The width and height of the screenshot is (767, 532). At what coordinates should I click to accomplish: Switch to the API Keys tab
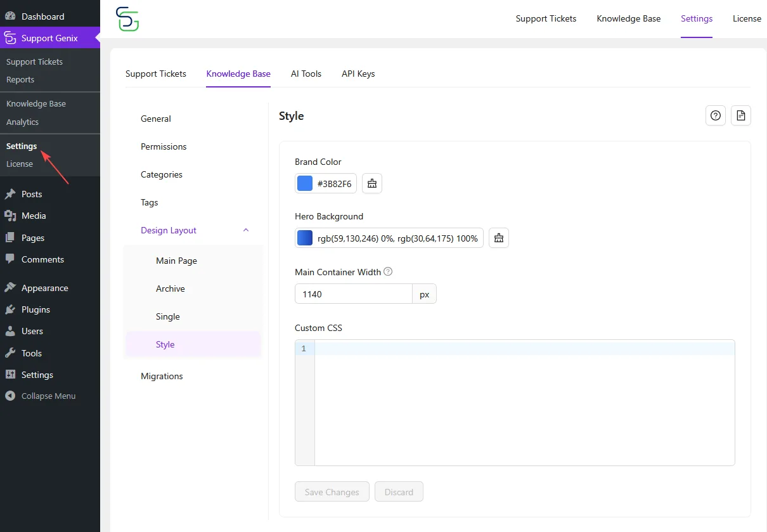358,74
